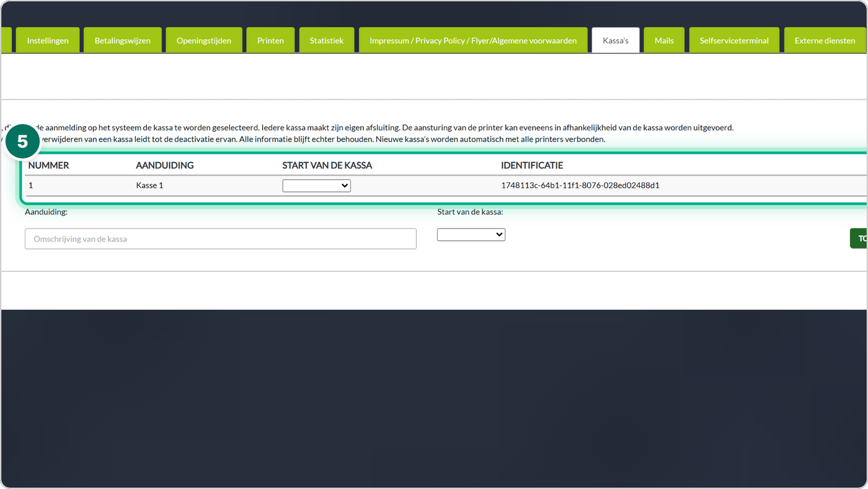Screen dimensions: 868x489
Task: Switch to the Mails tab
Action: [664, 40]
